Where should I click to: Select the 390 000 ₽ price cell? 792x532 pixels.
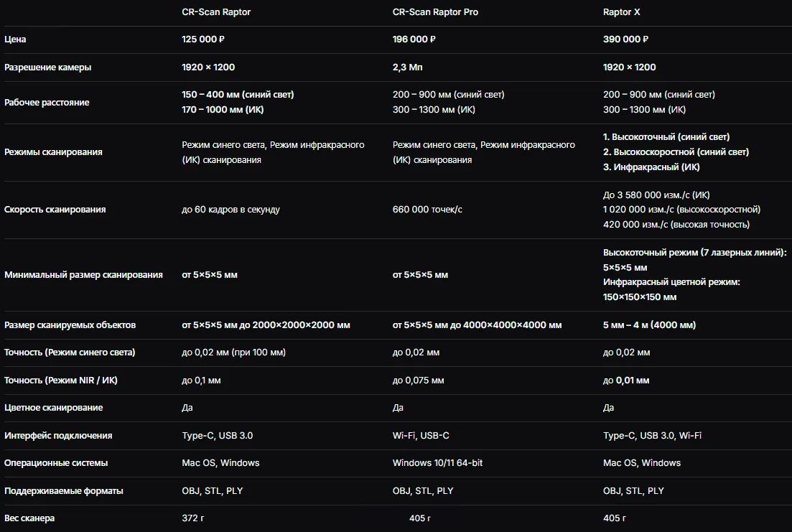point(625,39)
